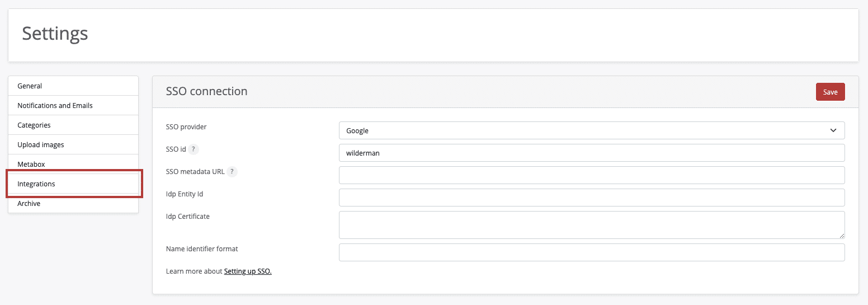Click inside the Idp Certificate text area
This screenshot has width=868, height=305.
[x=592, y=225]
